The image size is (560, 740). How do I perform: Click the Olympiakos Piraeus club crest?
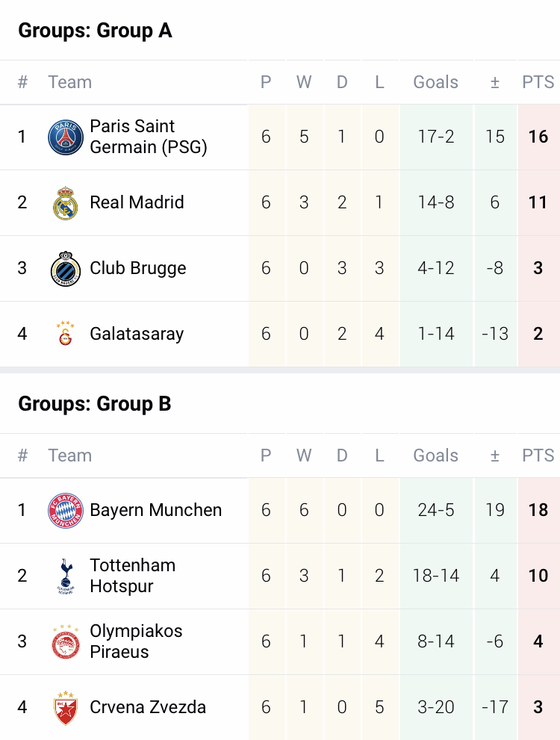click(66, 642)
